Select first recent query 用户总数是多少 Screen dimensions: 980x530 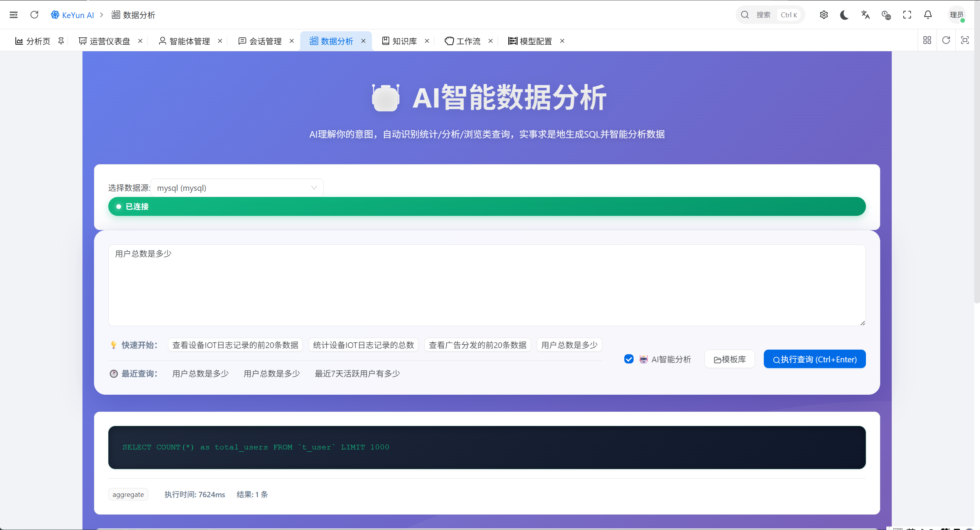click(200, 374)
